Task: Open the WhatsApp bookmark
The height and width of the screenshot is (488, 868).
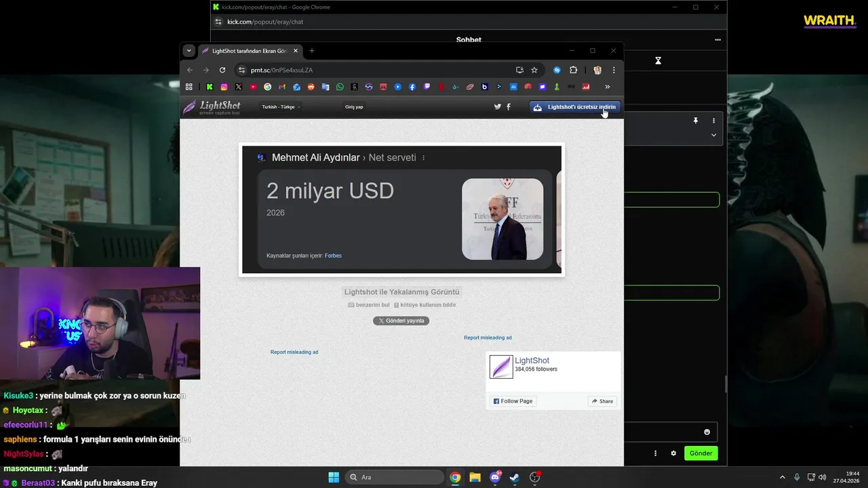Action: tap(340, 87)
